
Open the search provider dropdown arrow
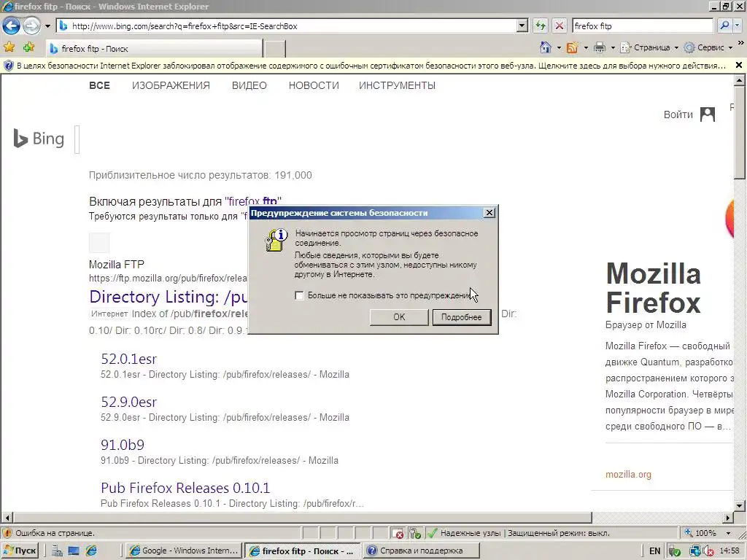(738, 26)
